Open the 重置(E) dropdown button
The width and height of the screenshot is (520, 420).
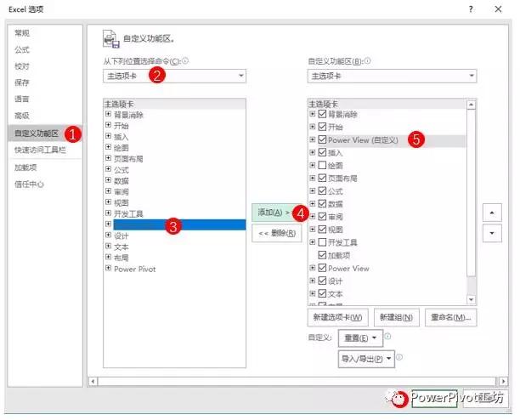coord(360,338)
